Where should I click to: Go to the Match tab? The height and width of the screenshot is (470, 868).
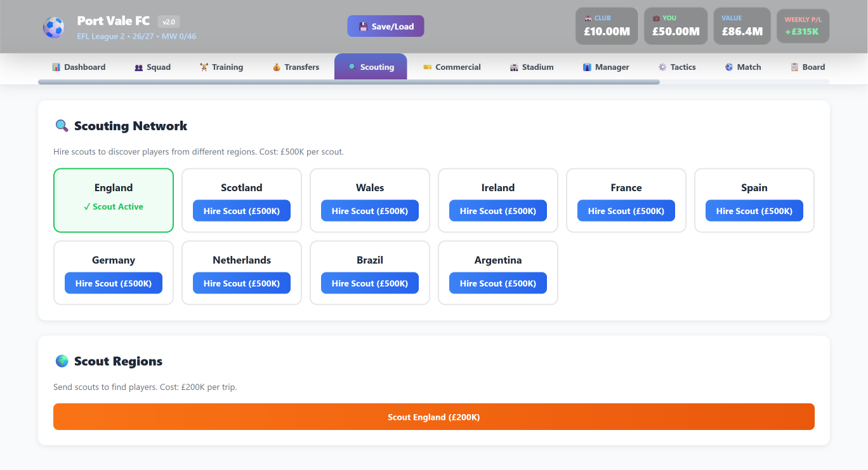coord(743,67)
